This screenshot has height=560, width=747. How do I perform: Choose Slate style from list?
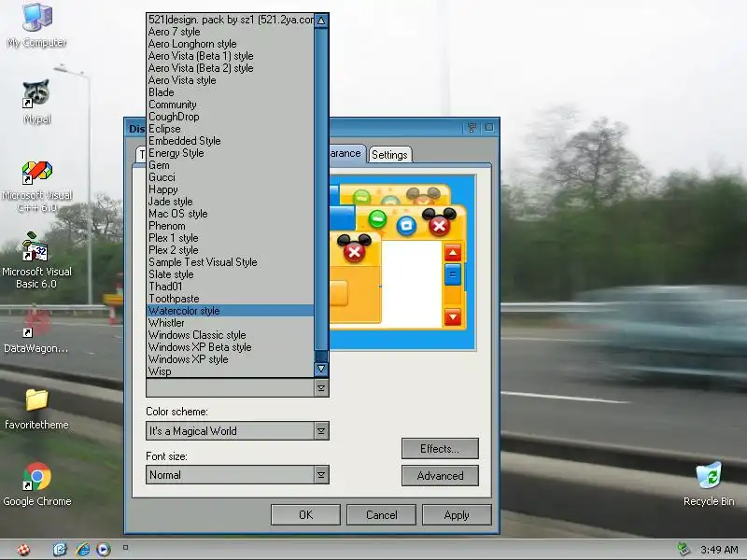(231, 274)
